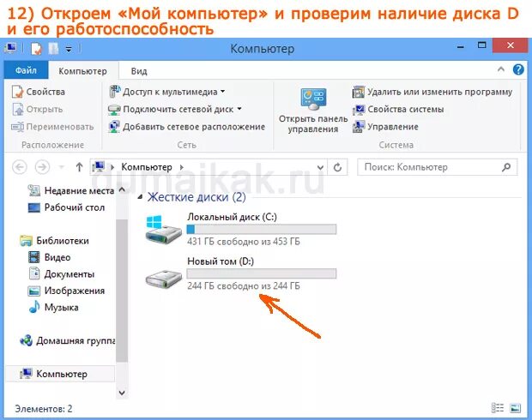The height and width of the screenshot is (420, 532).
Task: Select the Компьютер ribbon tab
Action: click(x=82, y=71)
